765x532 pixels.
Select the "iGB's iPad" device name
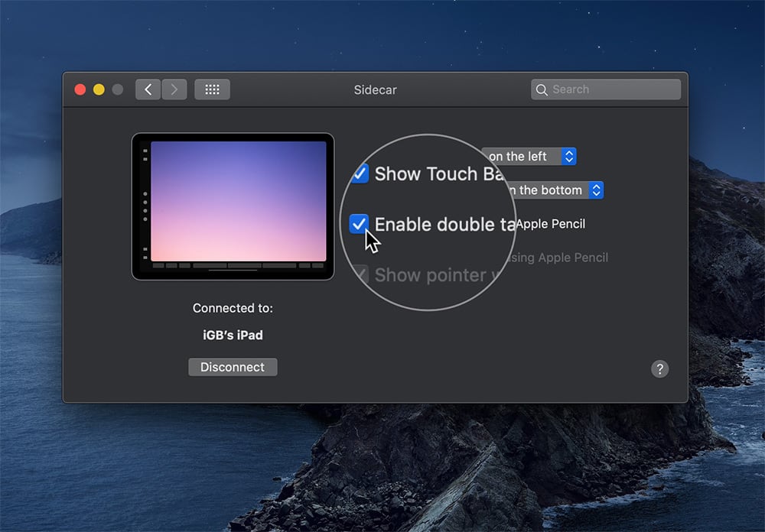click(x=233, y=335)
